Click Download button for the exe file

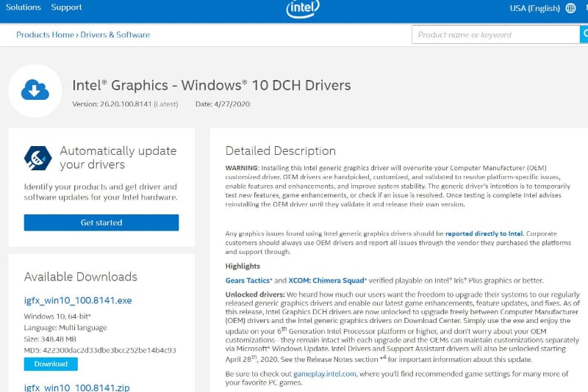[x=51, y=364]
